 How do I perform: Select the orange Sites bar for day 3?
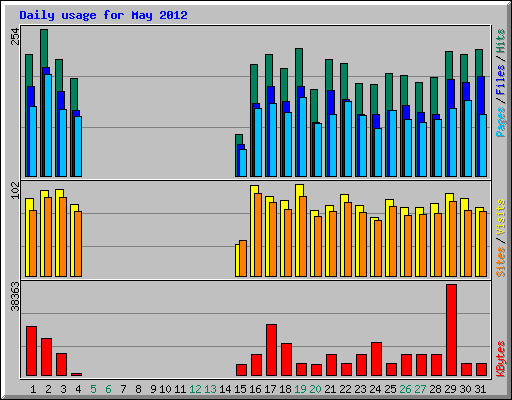[x=63, y=237]
